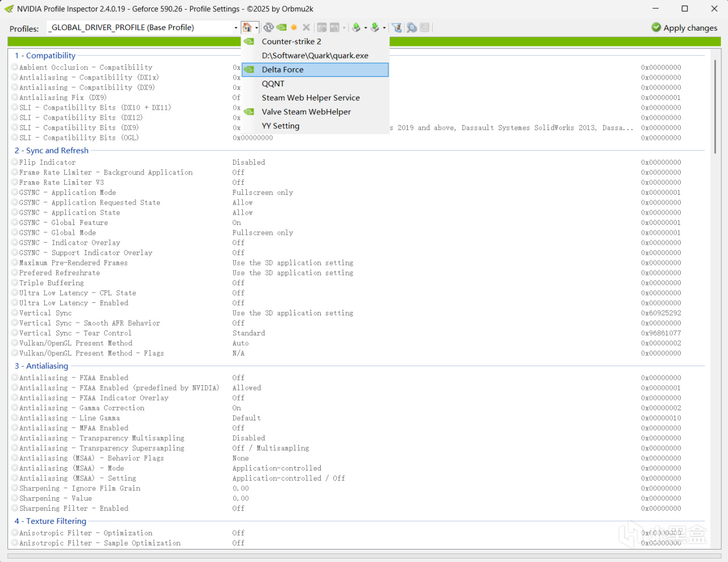Viewport: 728px width, 562px height.
Task: Select Delta Force in the profile menu
Action: [x=315, y=69]
